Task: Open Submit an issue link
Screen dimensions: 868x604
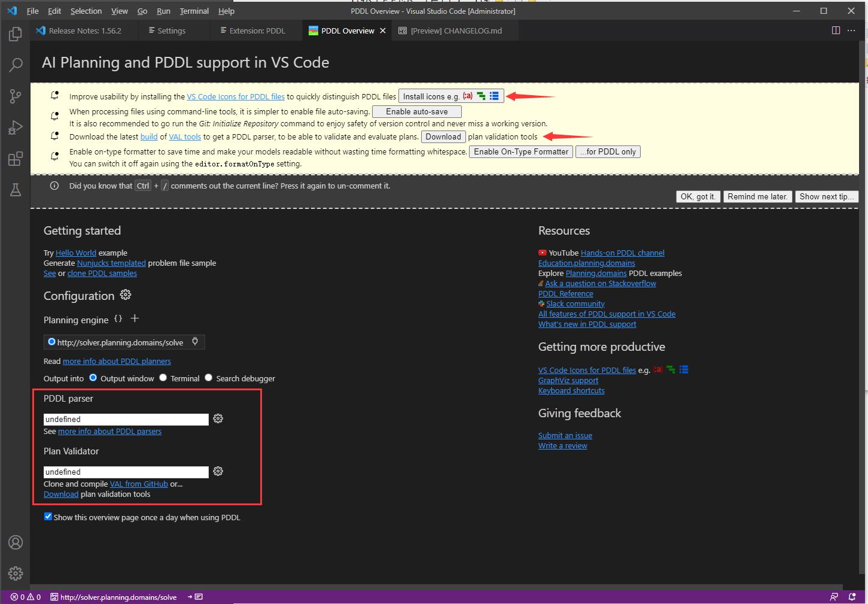Action: point(565,435)
